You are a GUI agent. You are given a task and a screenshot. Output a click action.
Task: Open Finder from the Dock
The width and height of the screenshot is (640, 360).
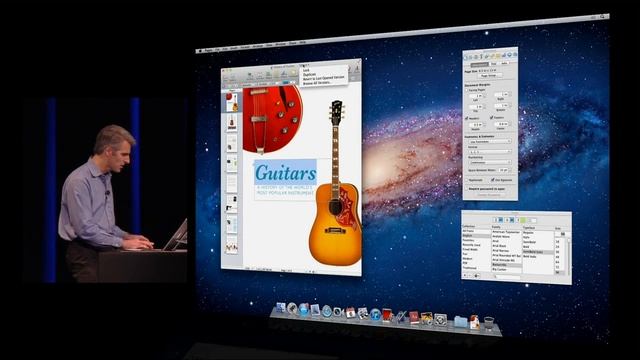coord(281,307)
